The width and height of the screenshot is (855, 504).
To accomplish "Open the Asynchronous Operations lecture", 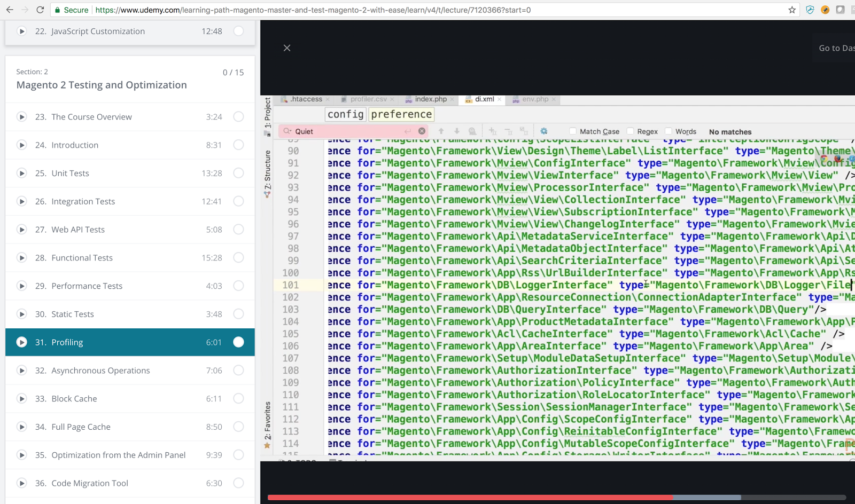I will point(130,371).
